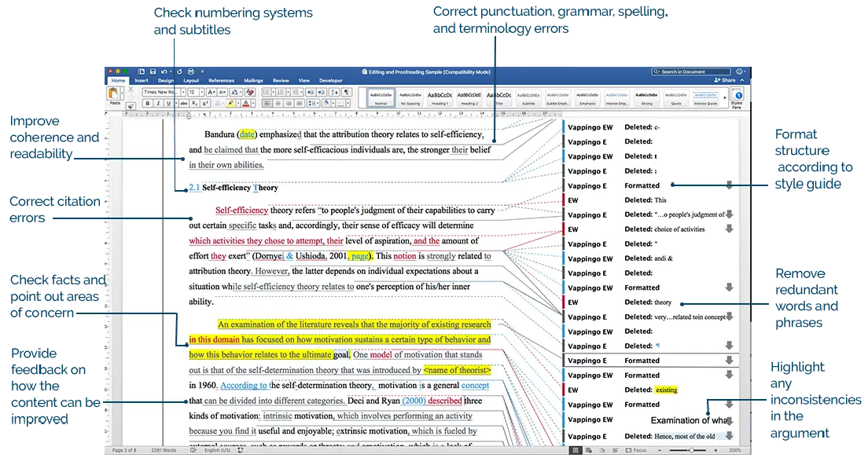868x465 pixels.
Task: Click the Search in Document field
Action: click(x=692, y=71)
